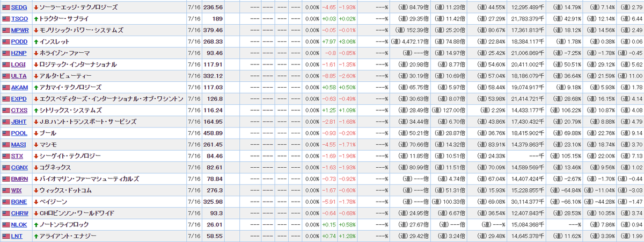The width and height of the screenshot is (644, 242).
Task: Open the LOGI ticker link
Action: (x=18, y=65)
